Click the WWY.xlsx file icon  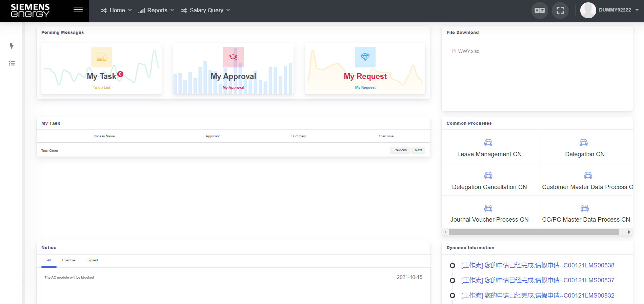[x=454, y=51]
